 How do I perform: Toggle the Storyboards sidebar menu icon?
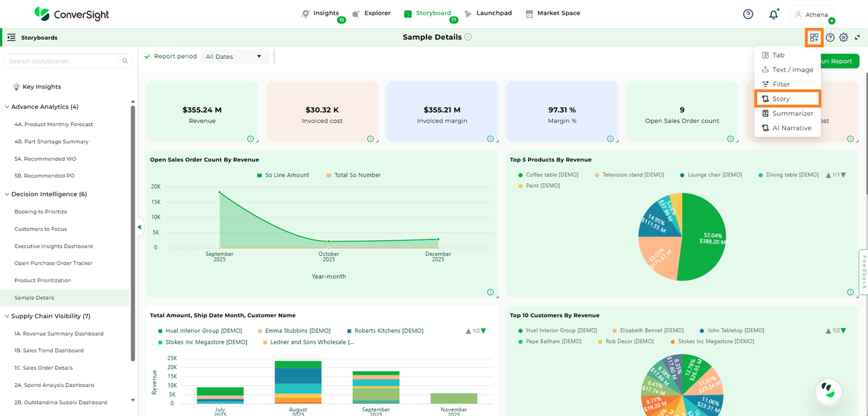[11, 38]
